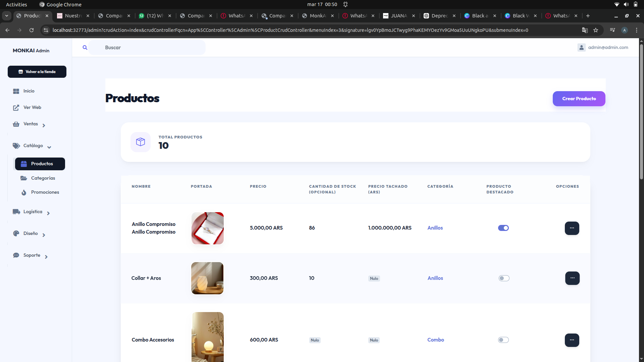Click Volver a la tienda button

[x=37, y=72]
